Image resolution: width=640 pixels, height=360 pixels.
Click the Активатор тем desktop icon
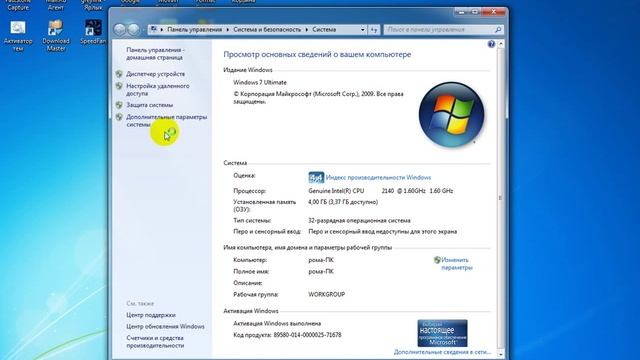[18, 36]
